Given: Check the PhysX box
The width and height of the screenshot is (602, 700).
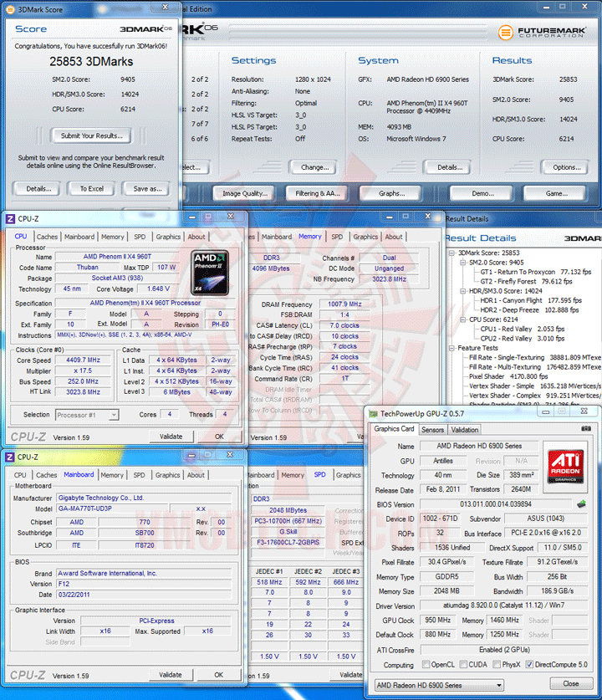Looking at the screenshot, I should tap(497, 664).
